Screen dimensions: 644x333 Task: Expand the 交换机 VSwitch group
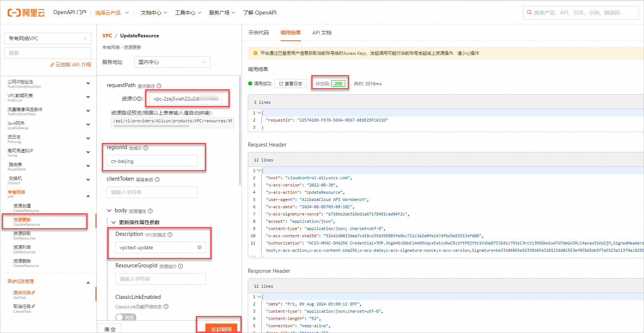tap(88, 180)
